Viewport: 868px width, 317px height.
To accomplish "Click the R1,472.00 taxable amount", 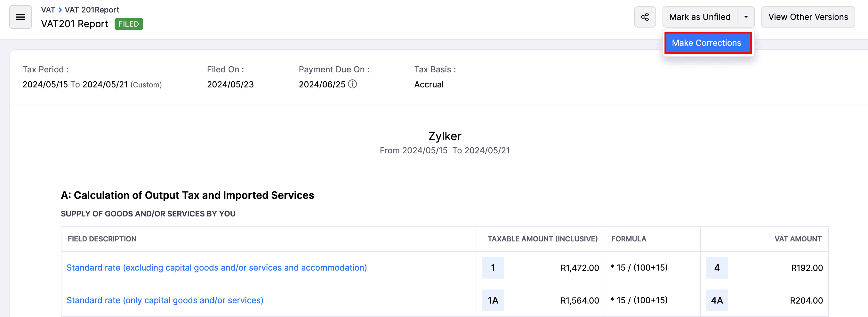I will [x=579, y=268].
